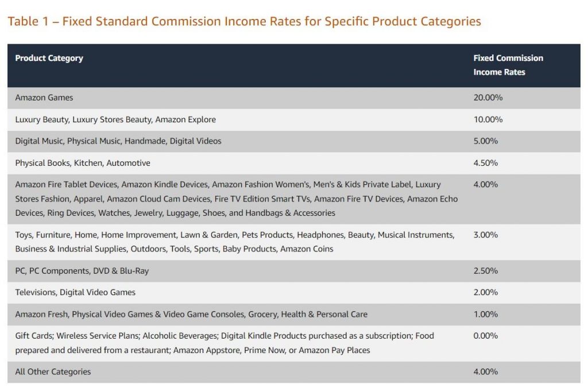Screen dimensions: 588x392
Task: Click the 2.50% commission rate
Action: click(x=486, y=271)
